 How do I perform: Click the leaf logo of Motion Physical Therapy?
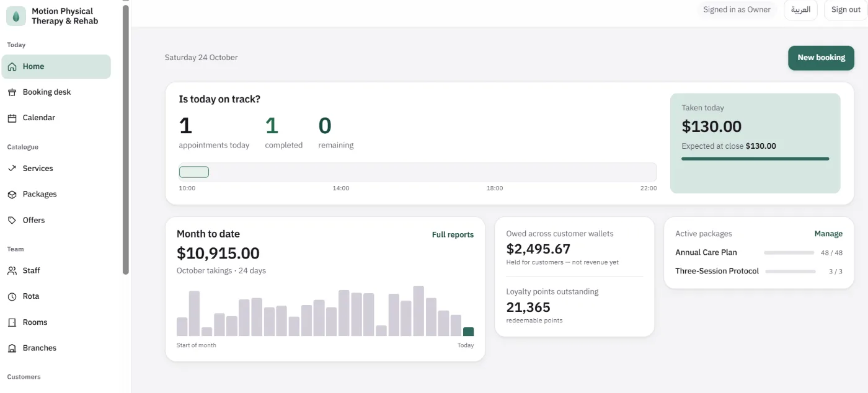tap(16, 16)
